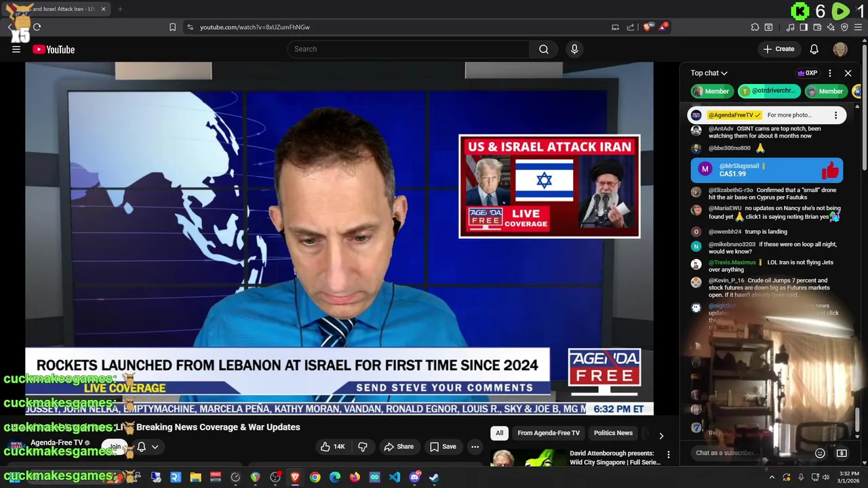Open Steam from taskbar
Screen dimensions: 868x488
tap(434, 477)
